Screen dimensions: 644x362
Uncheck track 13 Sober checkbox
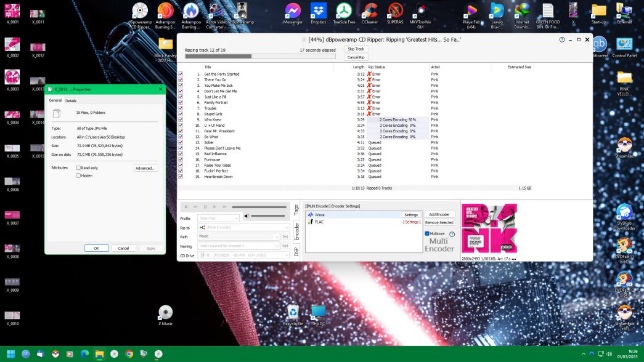point(181,142)
